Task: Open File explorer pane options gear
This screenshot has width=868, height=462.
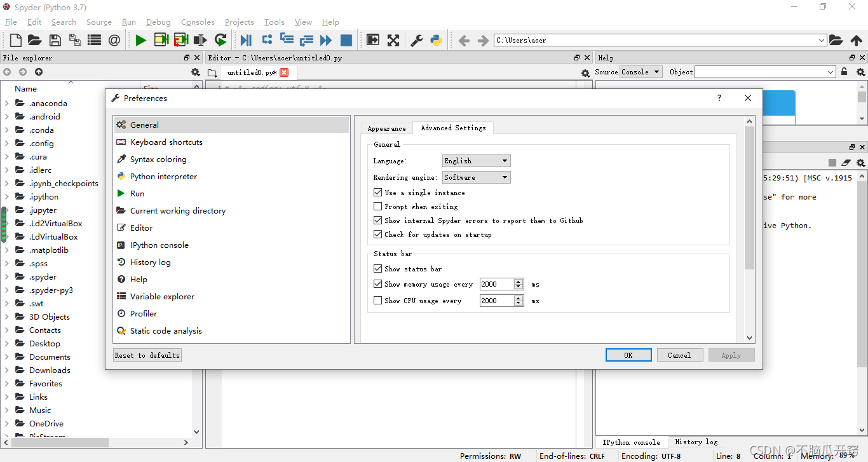Action: 196,72
